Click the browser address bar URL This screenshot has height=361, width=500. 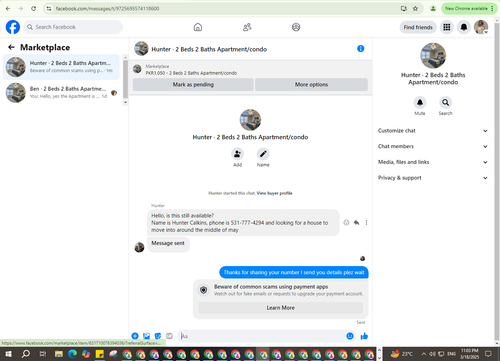pos(107,8)
